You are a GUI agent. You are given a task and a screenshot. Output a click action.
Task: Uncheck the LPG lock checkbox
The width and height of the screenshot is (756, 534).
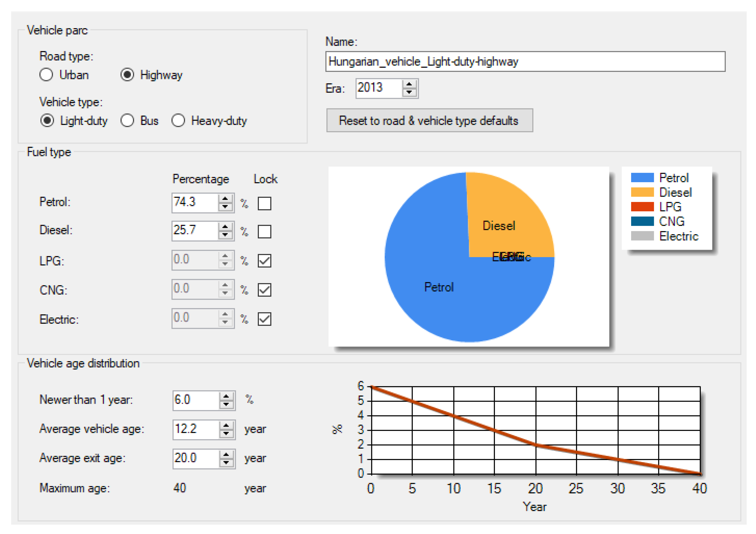[264, 261]
